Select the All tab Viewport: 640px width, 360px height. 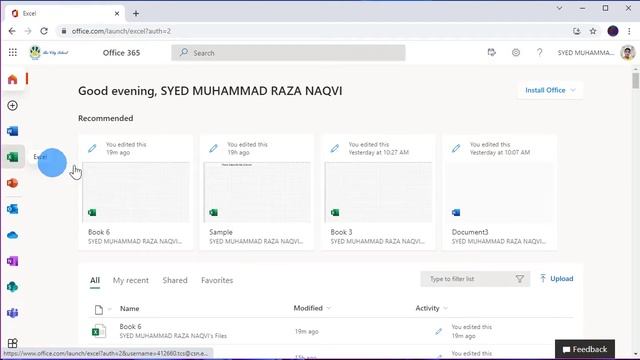pos(95,280)
